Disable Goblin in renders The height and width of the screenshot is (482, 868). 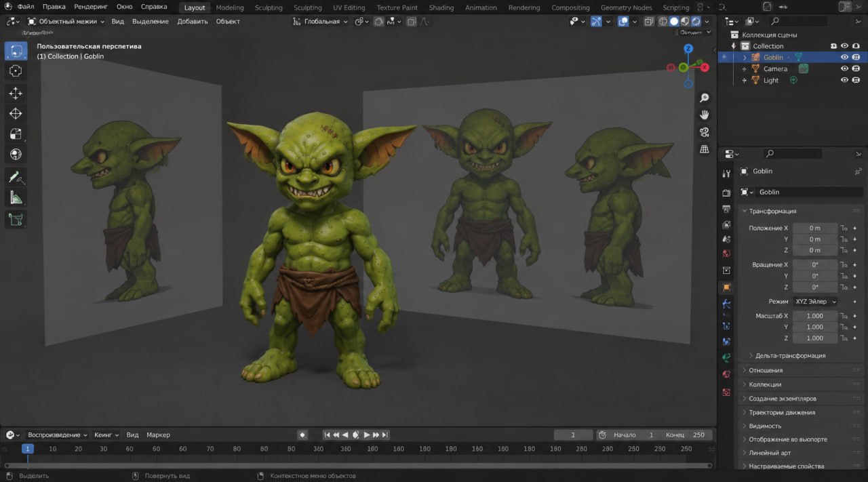point(856,58)
